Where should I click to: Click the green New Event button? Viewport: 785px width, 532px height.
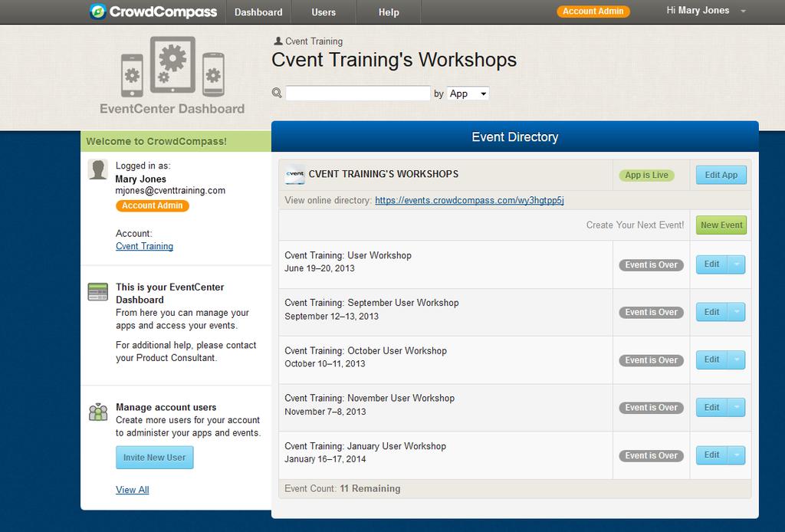(721, 225)
